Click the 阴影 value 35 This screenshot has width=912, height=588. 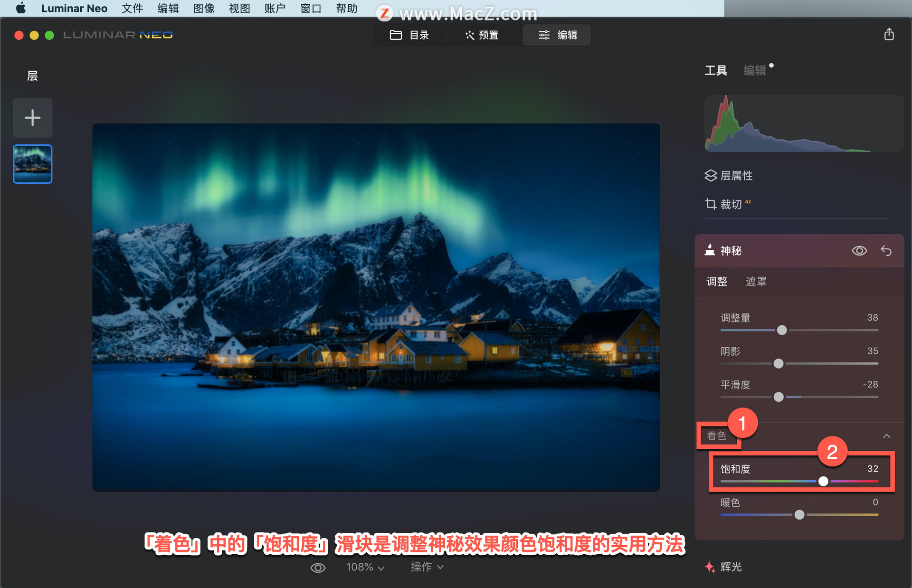click(x=873, y=351)
